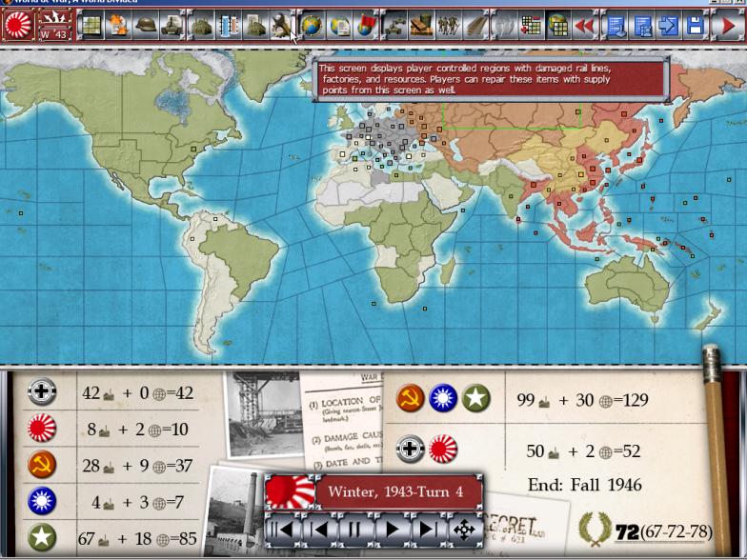Open the infantry soldiers icon
The image size is (747, 560).
coord(449,25)
